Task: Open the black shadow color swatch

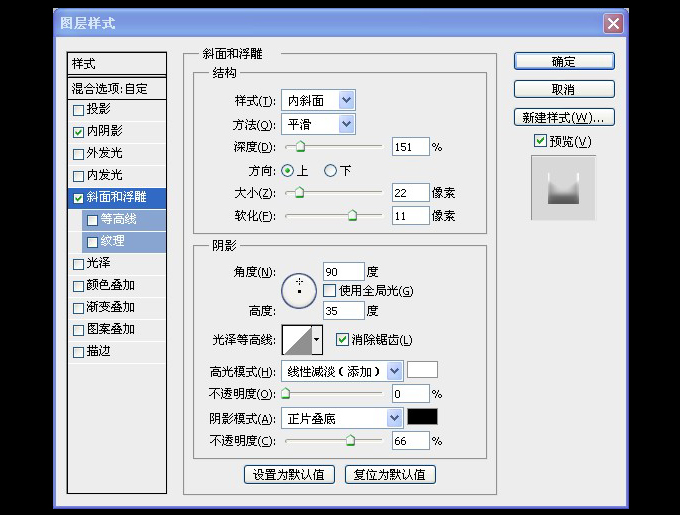Action: click(x=422, y=417)
